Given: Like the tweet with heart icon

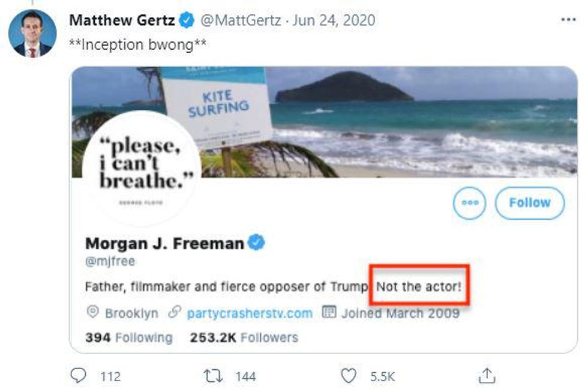Looking at the screenshot, I should tap(349, 376).
